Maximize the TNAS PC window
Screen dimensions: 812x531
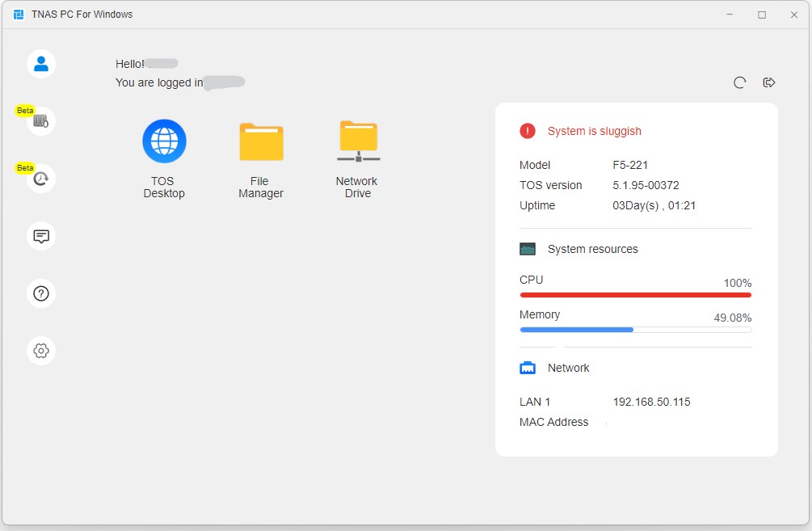(x=762, y=15)
